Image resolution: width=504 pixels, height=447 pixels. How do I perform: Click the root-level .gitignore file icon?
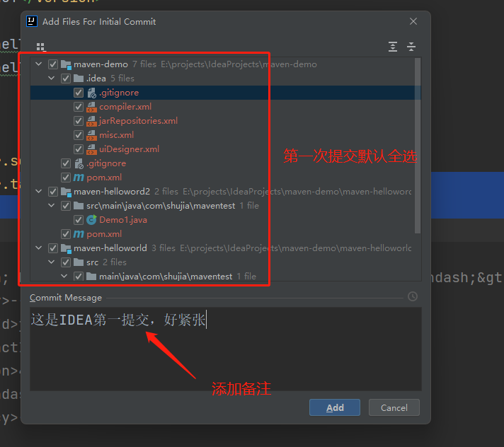coord(79,163)
